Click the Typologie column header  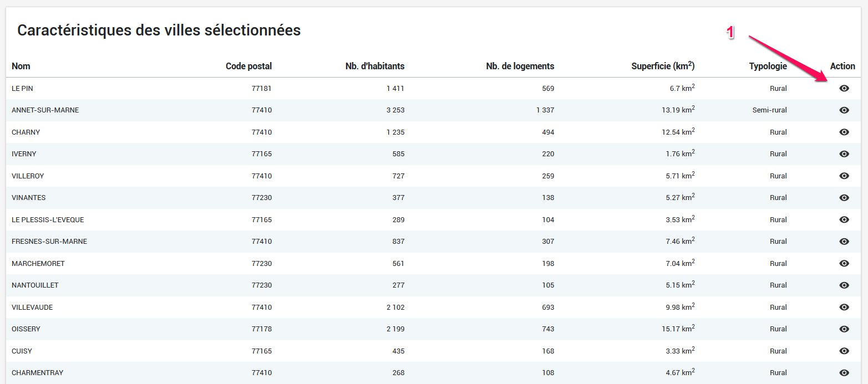tap(768, 66)
